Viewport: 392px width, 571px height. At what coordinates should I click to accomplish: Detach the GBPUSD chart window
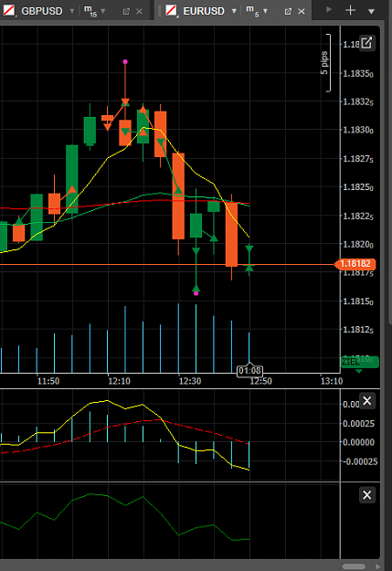[126, 12]
